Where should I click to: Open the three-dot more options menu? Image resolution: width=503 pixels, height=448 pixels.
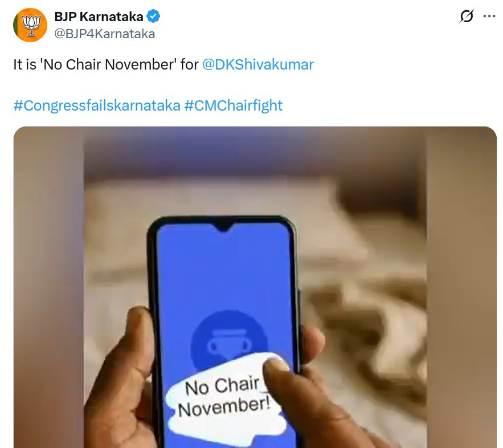[x=489, y=16]
